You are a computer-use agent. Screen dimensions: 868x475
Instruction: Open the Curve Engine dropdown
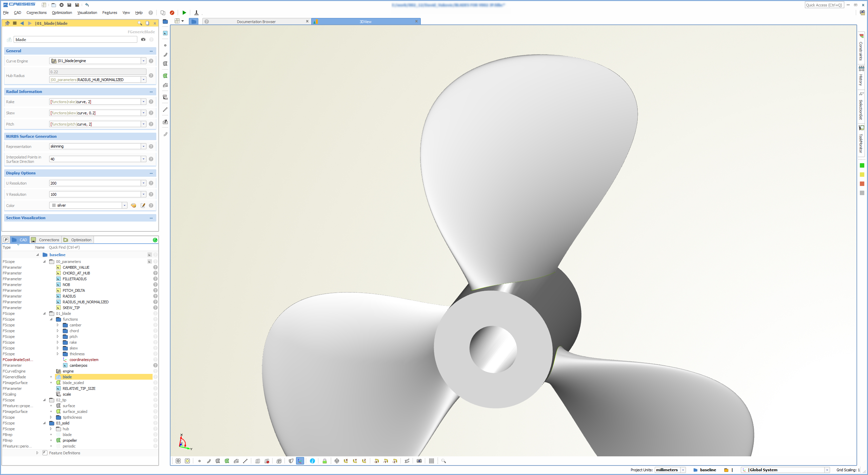click(x=143, y=61)
